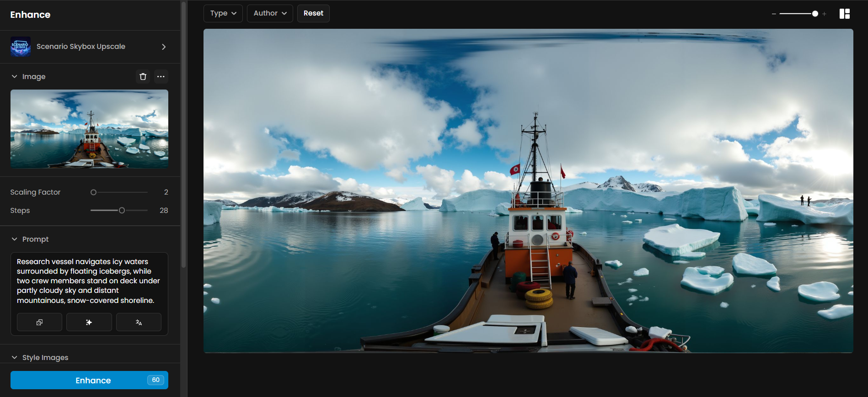
Task: Click the 60 credit cost badge
Action: tap(155, 380)
